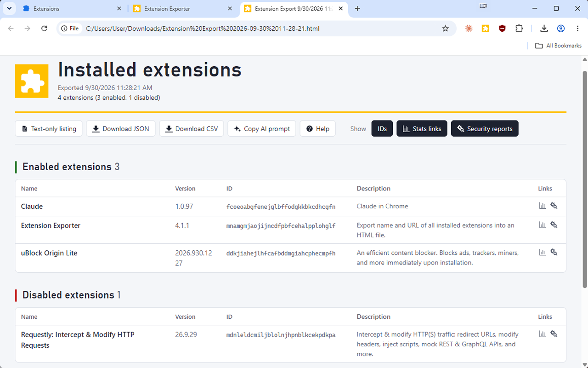Open the Chrome profile avatar

[x=561, y=29]
